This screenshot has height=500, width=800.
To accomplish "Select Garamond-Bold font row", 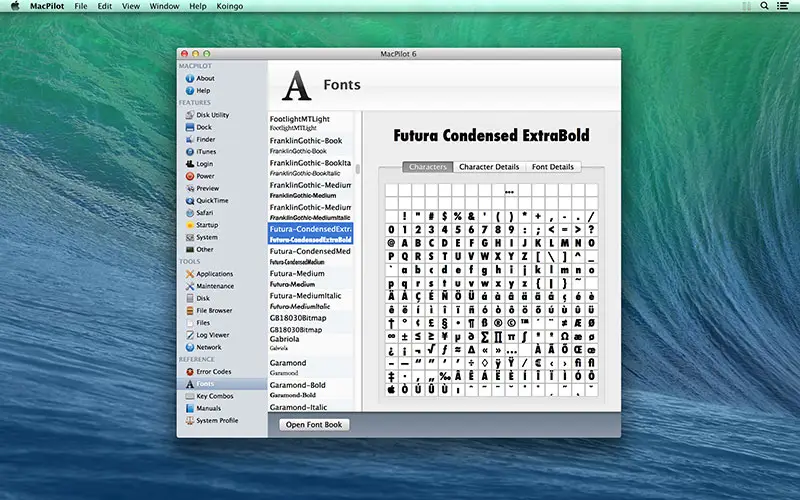I will point(310,390).
